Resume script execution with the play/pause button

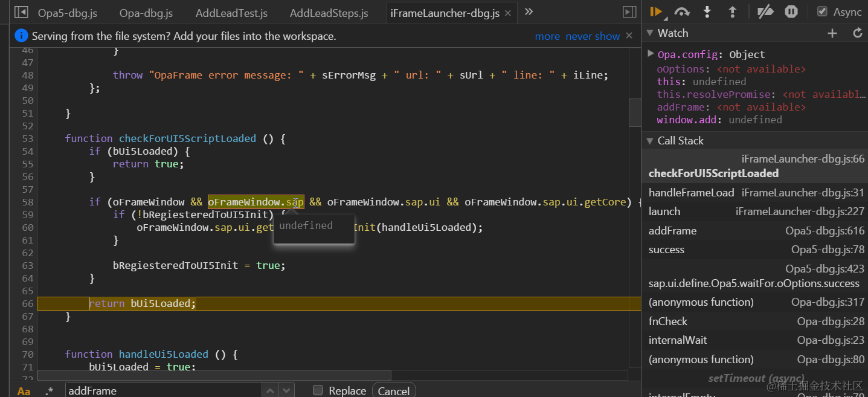click(x=657, y=11)
